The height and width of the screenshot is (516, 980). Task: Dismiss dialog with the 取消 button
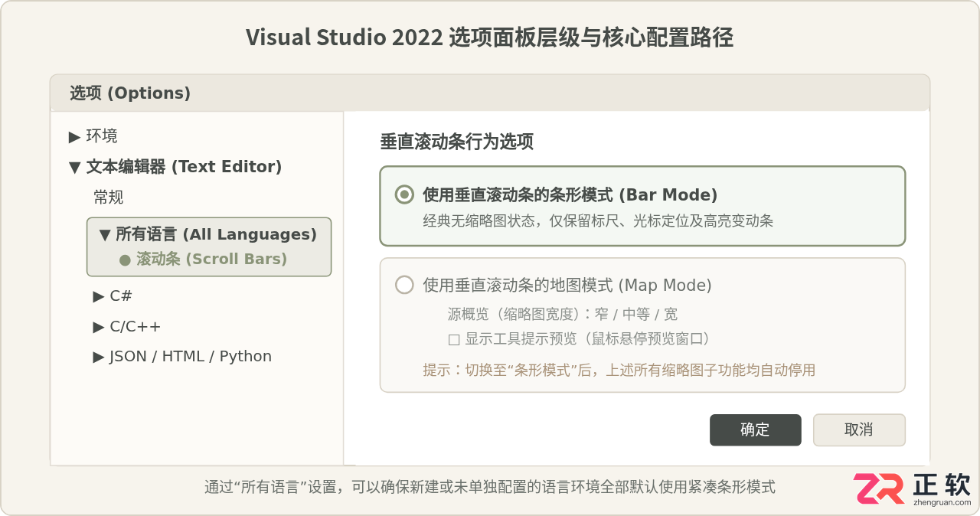coord(859,430)
